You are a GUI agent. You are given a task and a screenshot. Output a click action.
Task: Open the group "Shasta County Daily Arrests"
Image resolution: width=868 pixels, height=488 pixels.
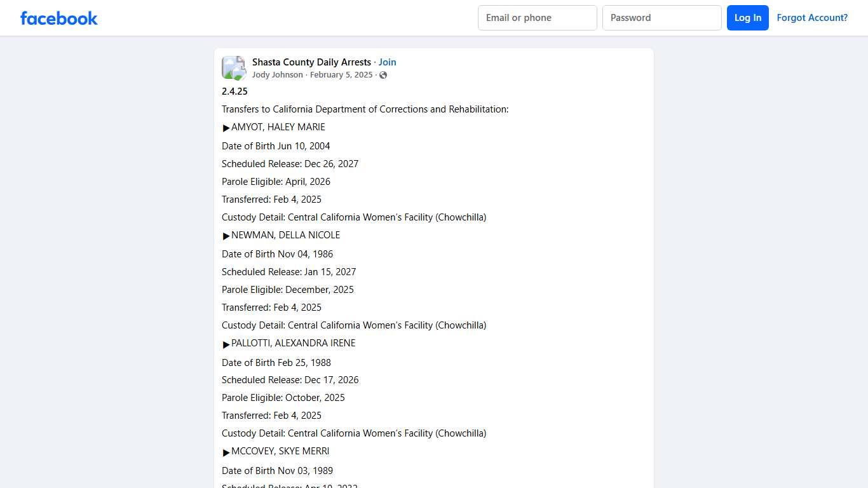pyautogui.click(x=311, y=62)
